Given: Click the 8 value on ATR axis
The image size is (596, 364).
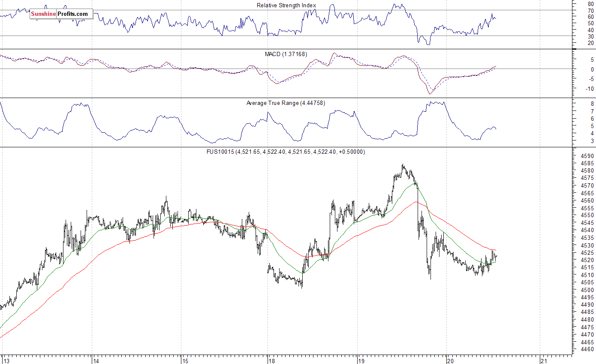Looking at the screenshot, I should click(x=593, y=104).
